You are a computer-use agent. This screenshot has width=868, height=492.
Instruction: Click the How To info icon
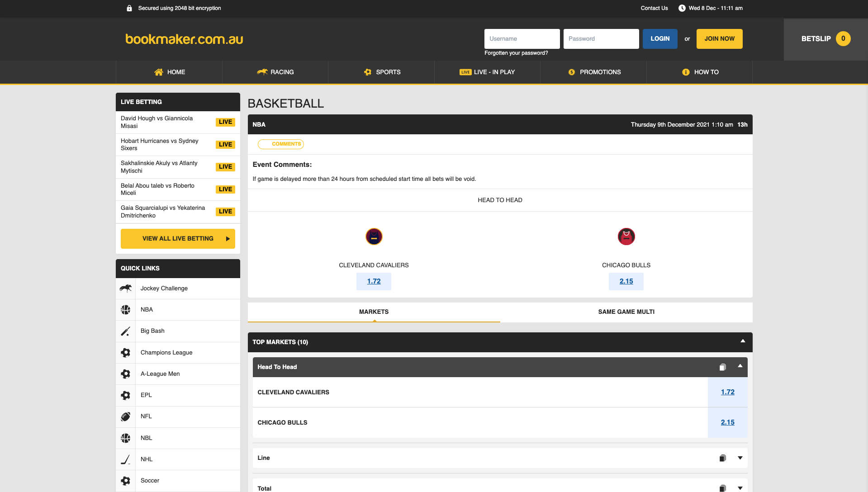click(x=686, y=72)
